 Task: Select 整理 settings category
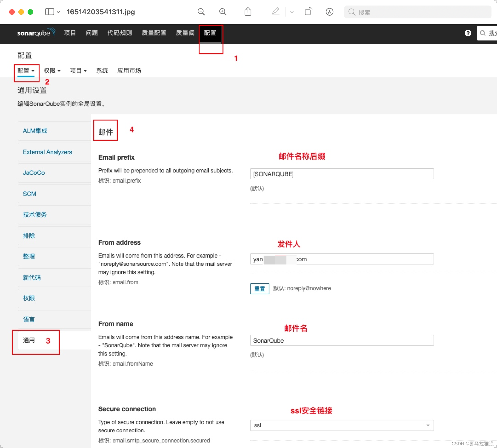(x=54, y=256)
